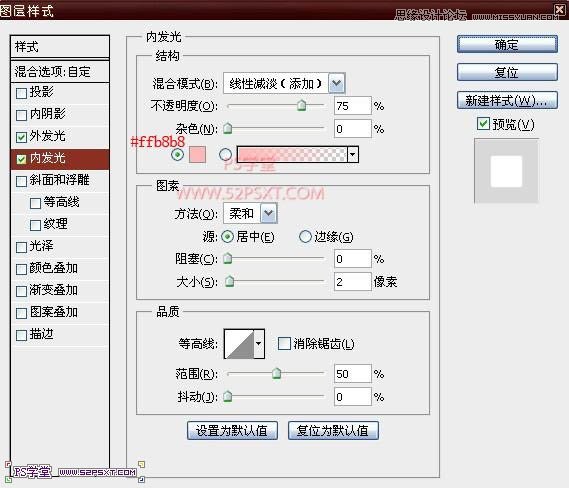Select the 边缘 edge source radio
Viewport: 569px width, 488px height.
tap(305, 237)
